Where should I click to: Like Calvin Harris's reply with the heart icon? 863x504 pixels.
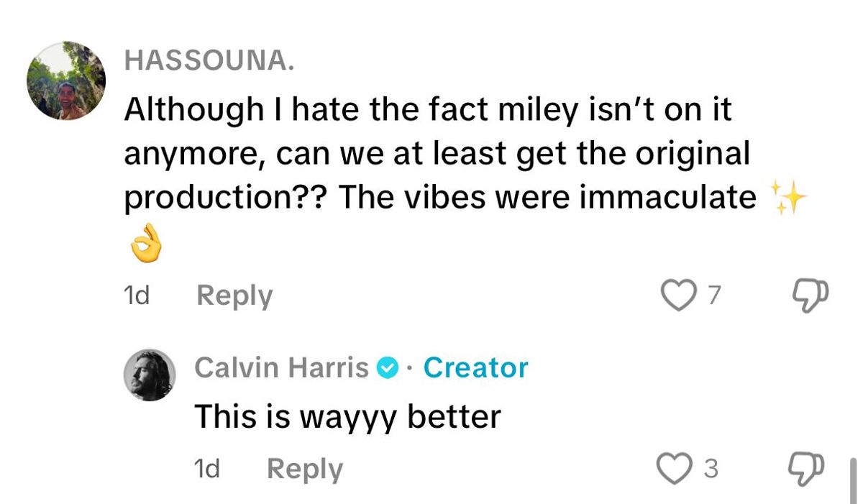[672, 467]
